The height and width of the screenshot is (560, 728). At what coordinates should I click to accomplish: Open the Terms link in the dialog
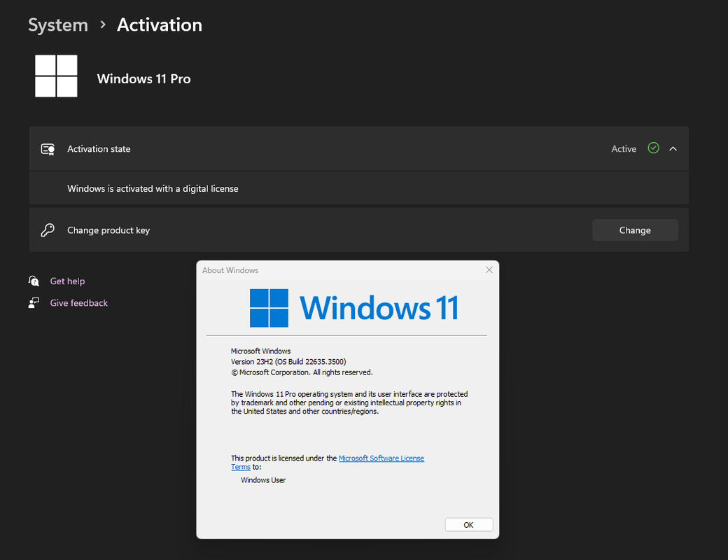(241, 467)
